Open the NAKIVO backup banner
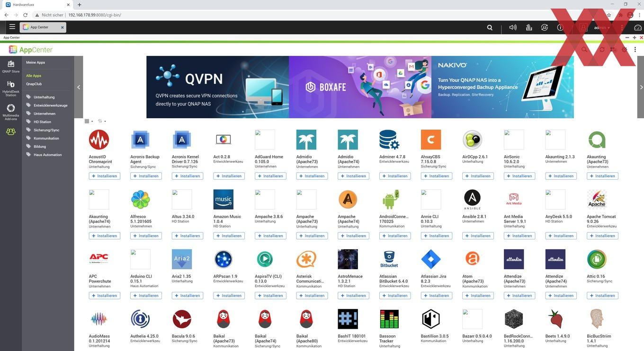This screenshot has width=644, height=351. click(x=502, y=87)
